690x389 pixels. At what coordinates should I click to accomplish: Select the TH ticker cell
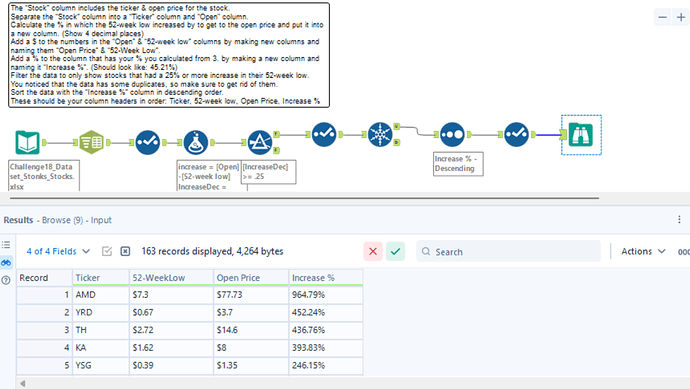click(x=101, y=330)
